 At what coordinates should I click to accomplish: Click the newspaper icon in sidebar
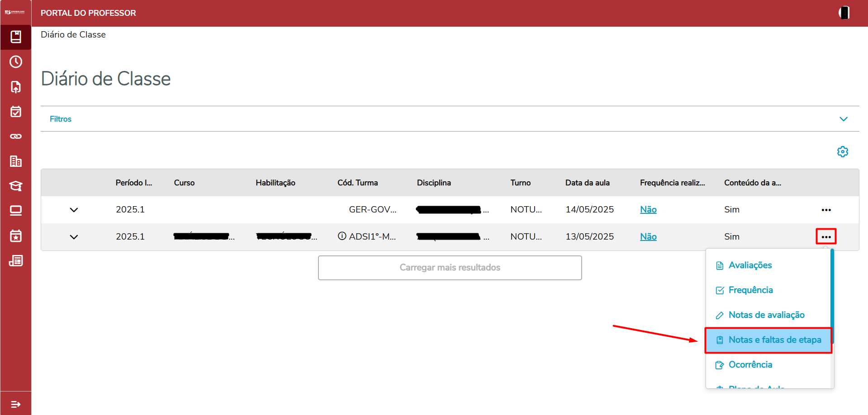(x=16, y=260)
